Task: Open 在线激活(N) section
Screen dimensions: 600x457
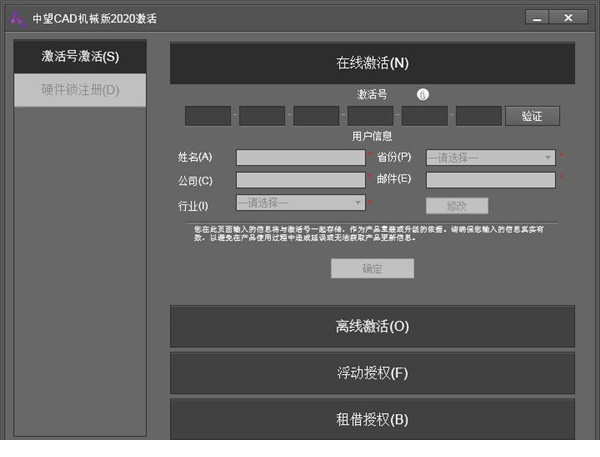Action: [x=372, y=63]
